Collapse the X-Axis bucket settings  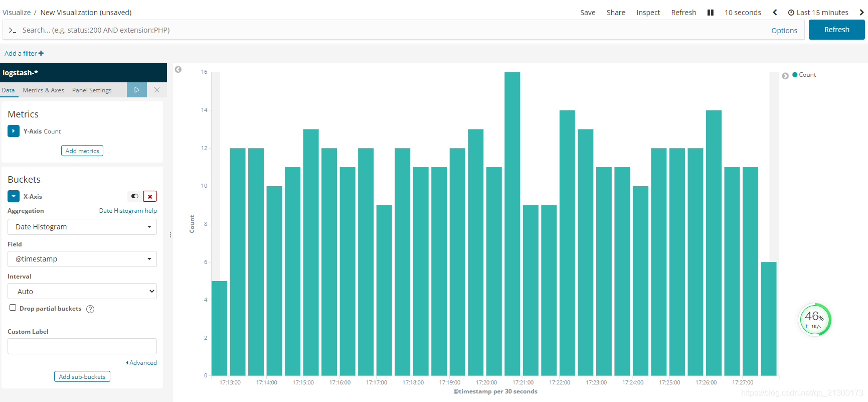coord(14,196)
